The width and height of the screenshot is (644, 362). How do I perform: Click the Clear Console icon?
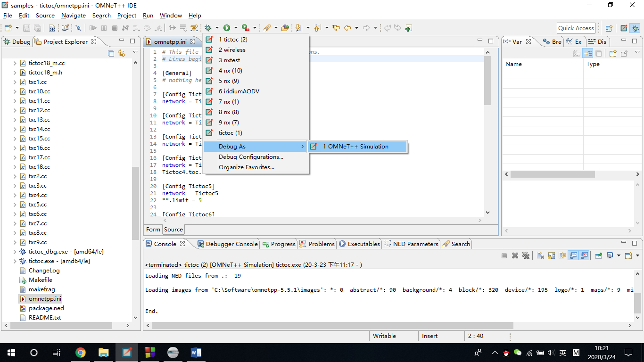pyautogui.click(x=540, y=255)
